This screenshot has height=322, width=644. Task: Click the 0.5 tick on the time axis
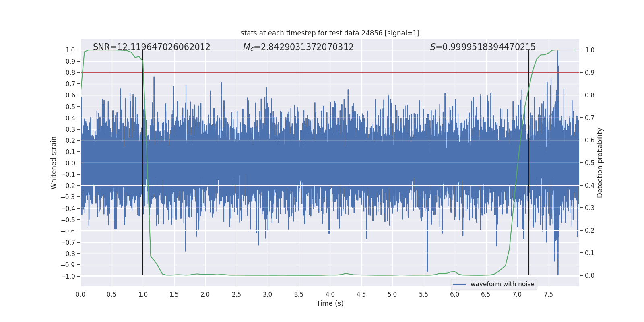[111, 295]
